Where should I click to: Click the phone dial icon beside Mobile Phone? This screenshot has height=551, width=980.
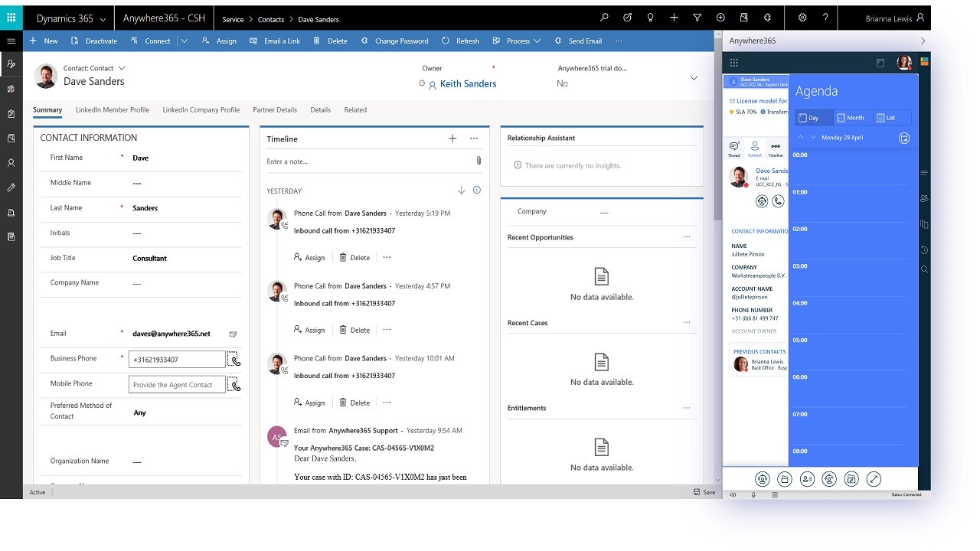(234, 384)
